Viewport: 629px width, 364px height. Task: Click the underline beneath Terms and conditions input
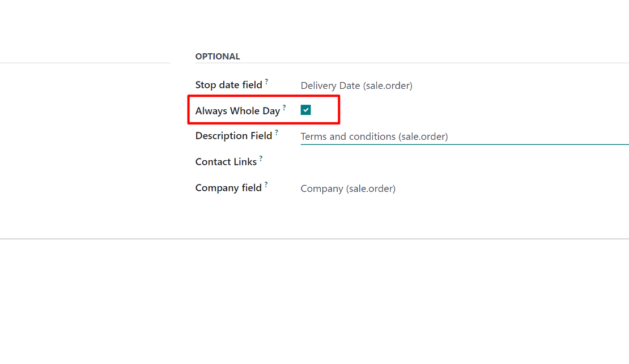pyautogui.click(x=465, y=144)
